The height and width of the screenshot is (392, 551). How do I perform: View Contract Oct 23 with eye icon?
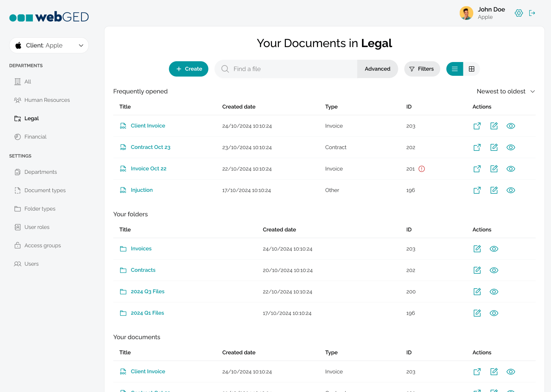coord(511,147)
